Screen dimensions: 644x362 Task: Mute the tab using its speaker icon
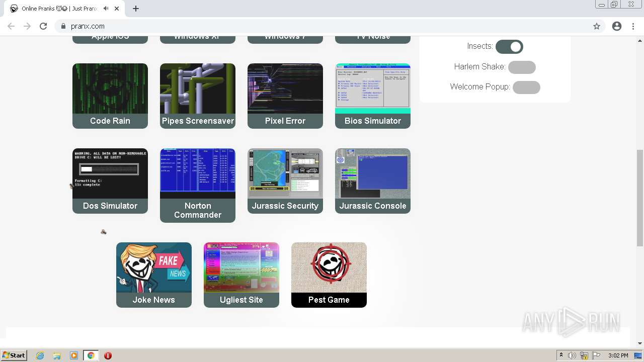point(106,9)
